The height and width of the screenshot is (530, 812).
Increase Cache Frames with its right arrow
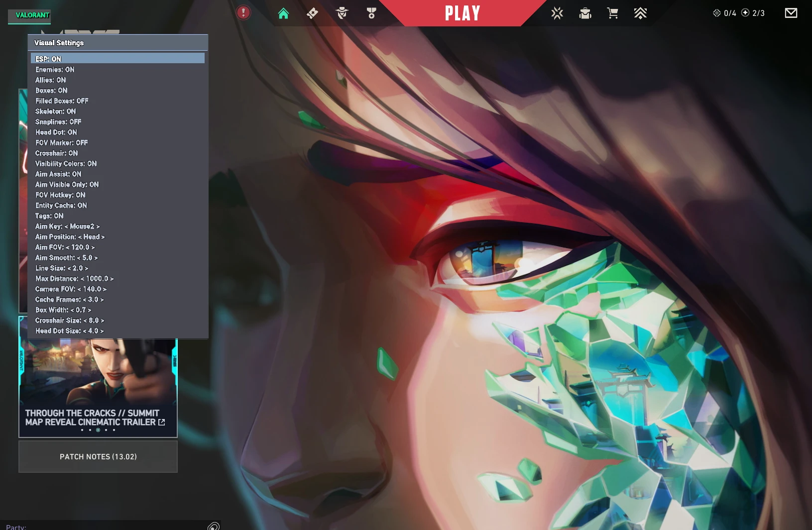102,300
